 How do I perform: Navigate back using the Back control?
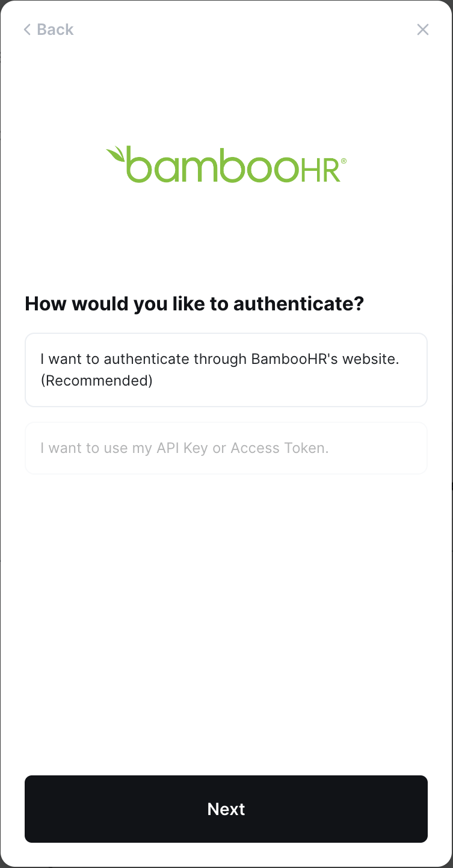coord(48,29)
